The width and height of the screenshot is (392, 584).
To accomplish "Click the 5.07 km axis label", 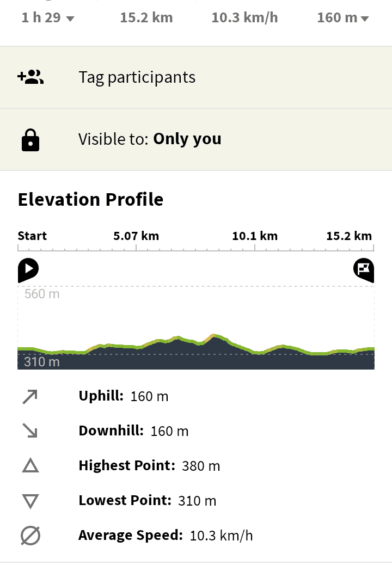I will coord(136,236).
